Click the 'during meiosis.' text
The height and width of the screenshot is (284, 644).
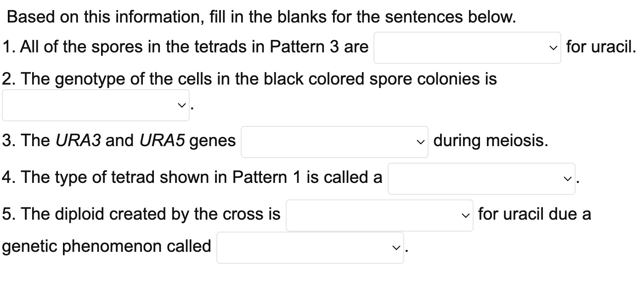pos(491,141)
